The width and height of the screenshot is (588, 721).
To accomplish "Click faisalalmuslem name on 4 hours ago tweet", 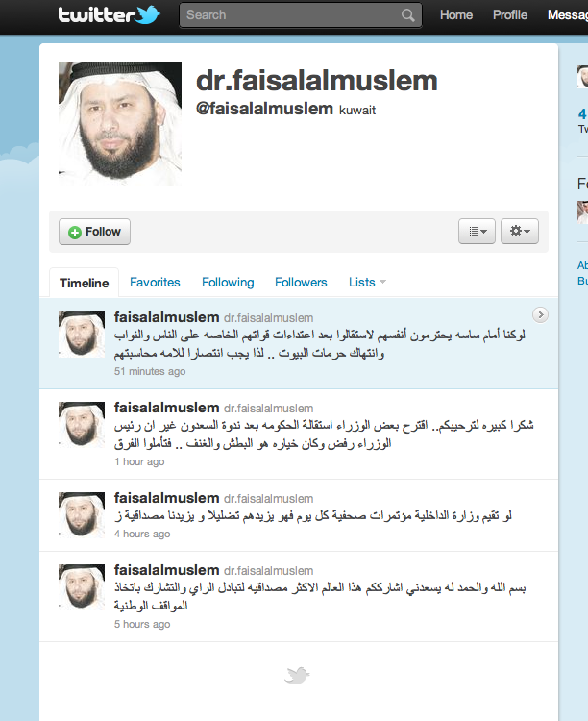I will tap(166, 498).
